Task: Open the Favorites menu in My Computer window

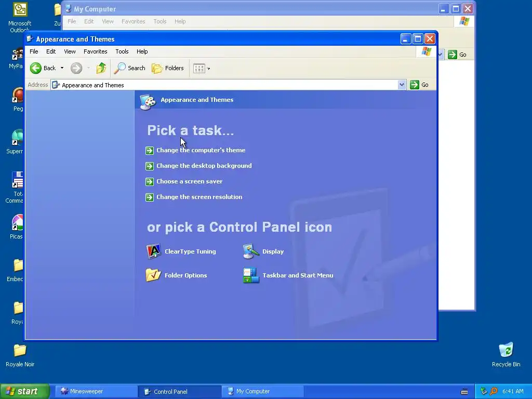Action: point(134,21)
